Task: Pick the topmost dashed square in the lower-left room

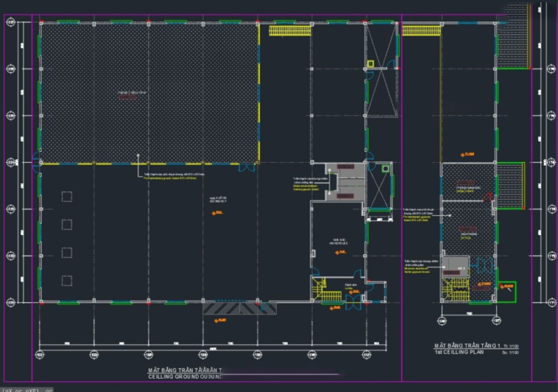Action: point(67,196)
